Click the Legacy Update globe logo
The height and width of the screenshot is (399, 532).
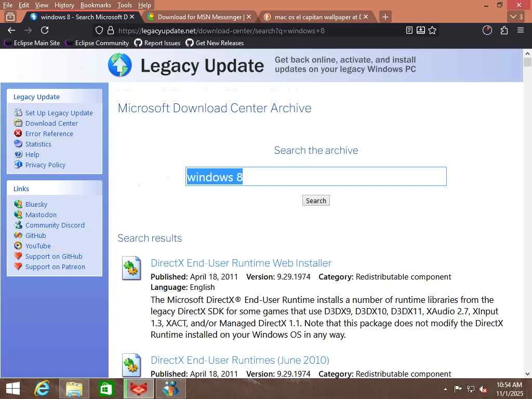pyautogui.click(x=120, y=65)
